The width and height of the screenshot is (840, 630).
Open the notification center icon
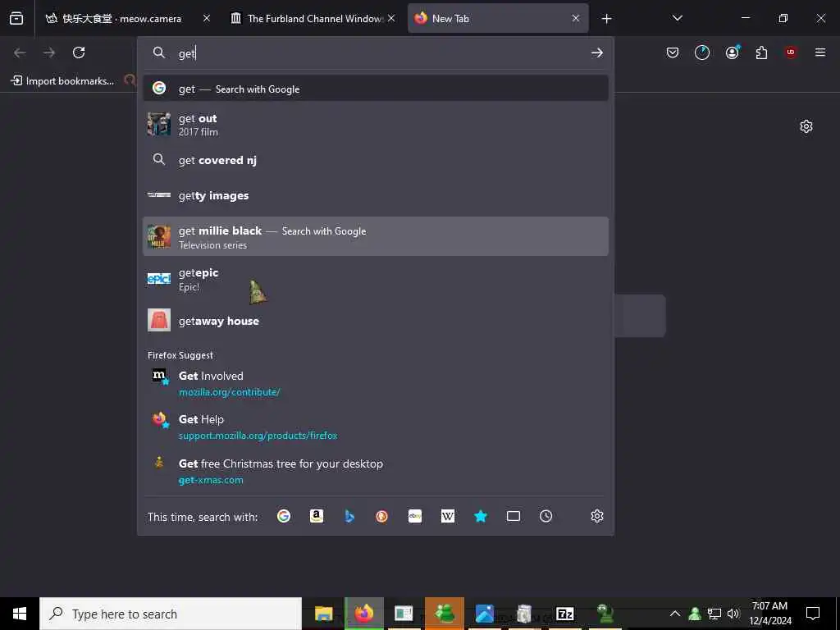coord(813,614)
